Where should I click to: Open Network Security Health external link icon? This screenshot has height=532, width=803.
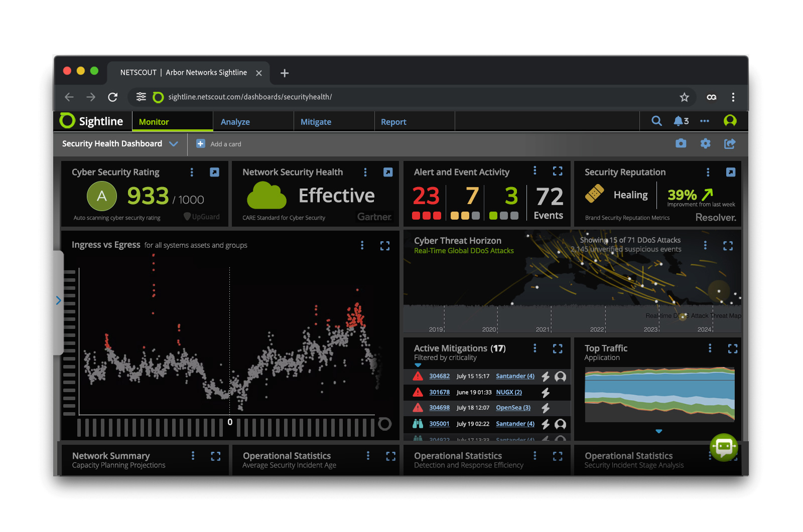click(x=388, y=172)
